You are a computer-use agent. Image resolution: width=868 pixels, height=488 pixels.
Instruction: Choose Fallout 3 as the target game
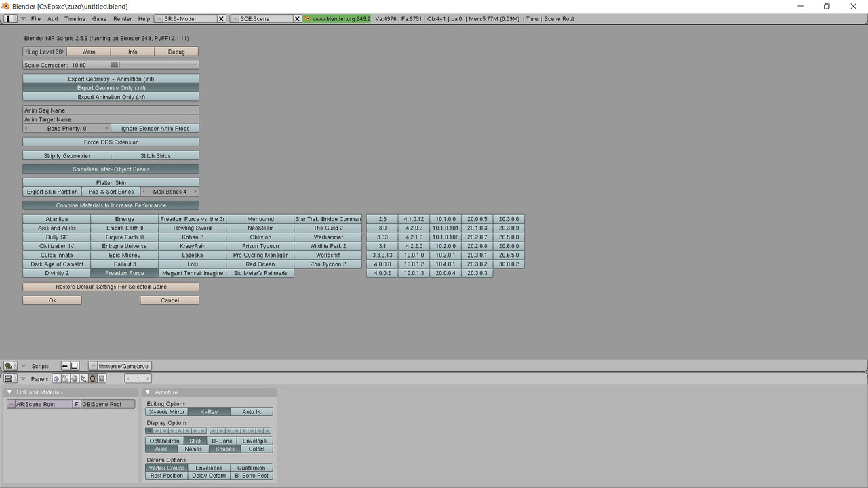coord(125,264)
